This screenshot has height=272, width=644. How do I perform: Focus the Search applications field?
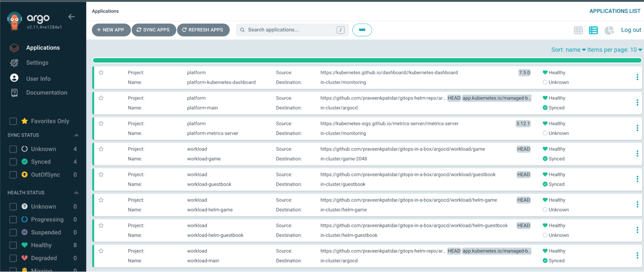[x=292, y=30]
